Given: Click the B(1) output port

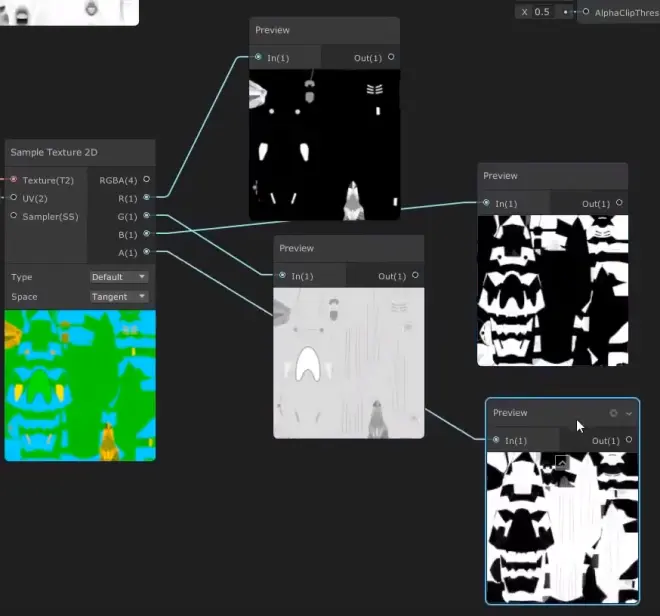Looking at the screenshot, I should point(146,233).
